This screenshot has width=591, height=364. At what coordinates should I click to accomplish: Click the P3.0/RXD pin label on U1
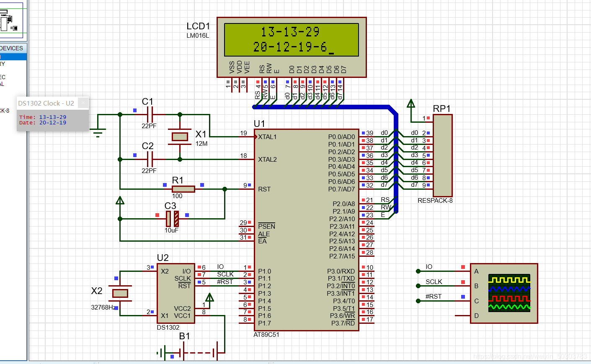[341, 271]
